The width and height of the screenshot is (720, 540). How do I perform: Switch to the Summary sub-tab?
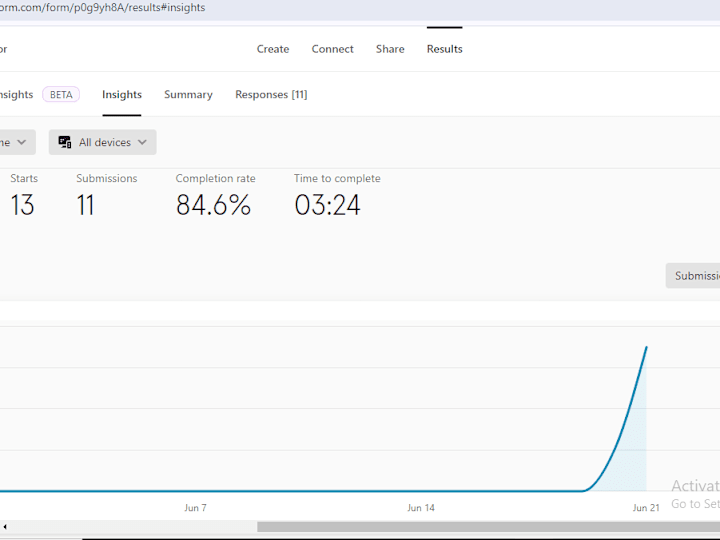188,95
